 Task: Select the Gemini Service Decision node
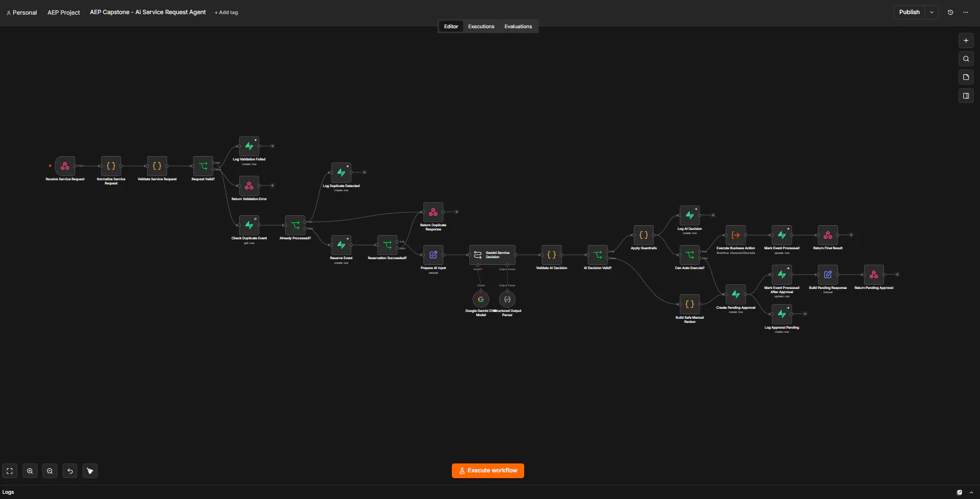492,255
